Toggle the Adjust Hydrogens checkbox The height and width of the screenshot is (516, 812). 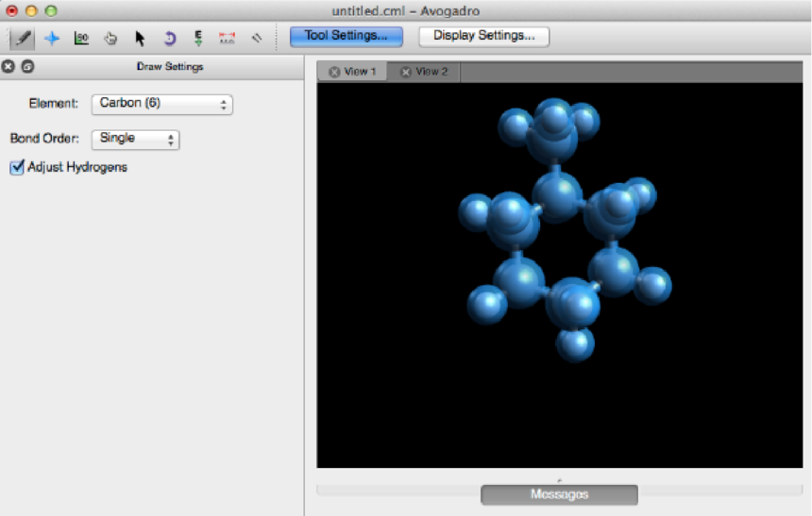point(16,167)
